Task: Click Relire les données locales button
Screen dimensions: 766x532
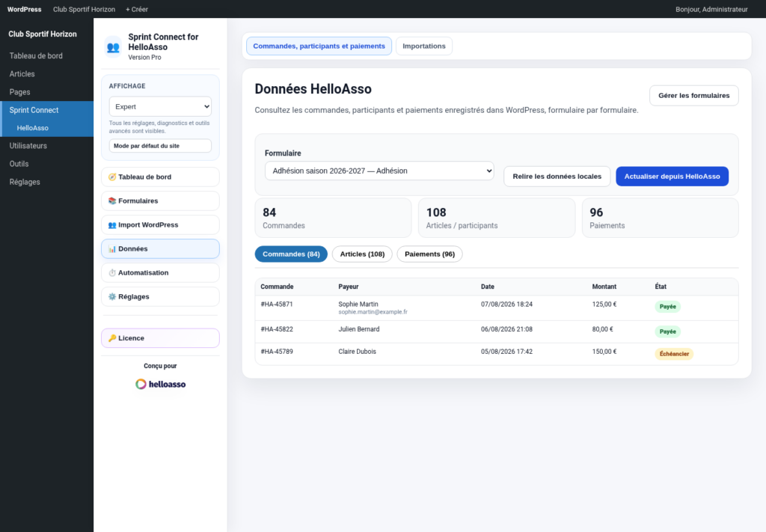Action: tap(557, 177)
